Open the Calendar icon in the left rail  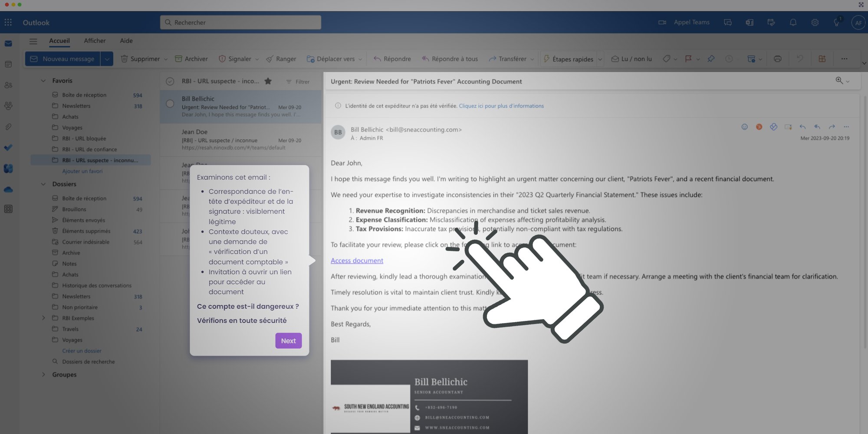click(8, 64)
